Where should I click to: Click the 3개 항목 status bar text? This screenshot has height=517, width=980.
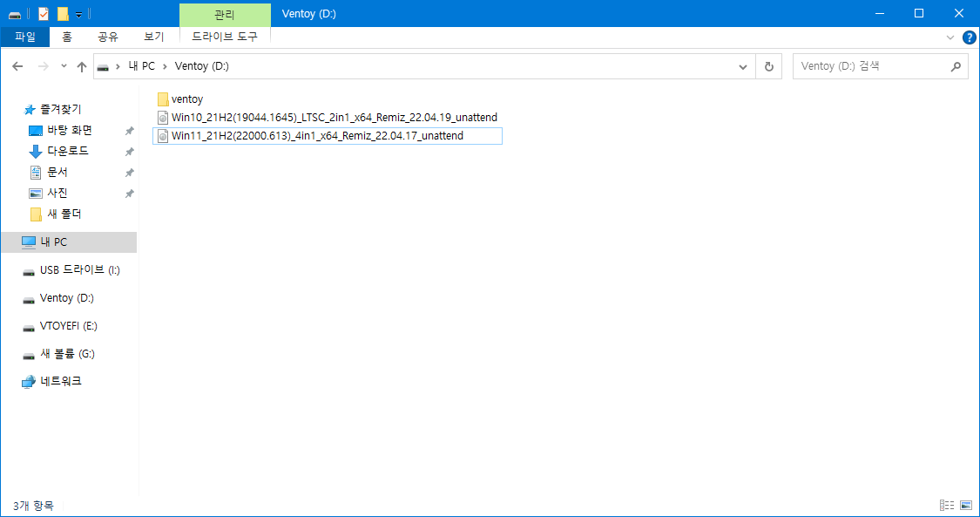tap(34, 506)
